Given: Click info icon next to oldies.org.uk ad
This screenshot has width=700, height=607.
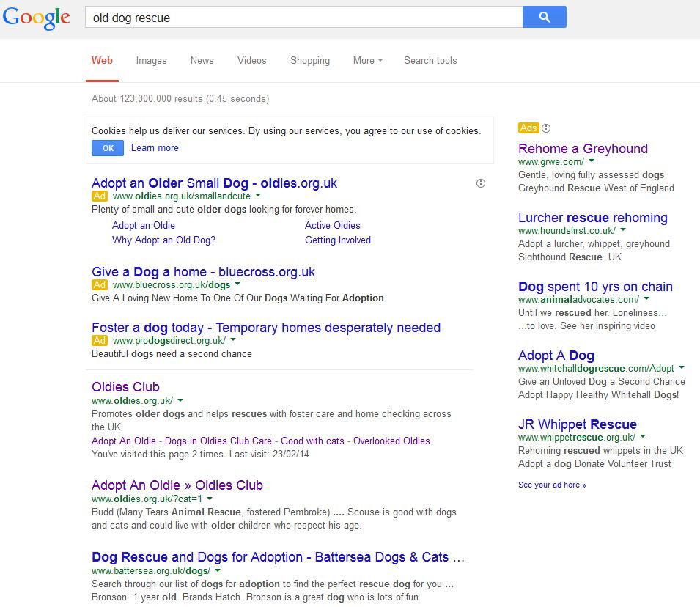Looking at the screenshot, I should [x=480, y=183].
